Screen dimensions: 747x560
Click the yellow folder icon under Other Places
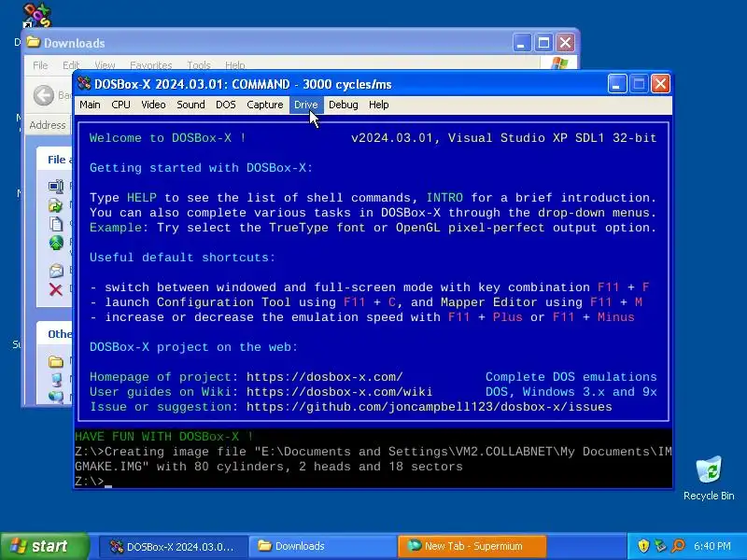click(x=56, y=362)
